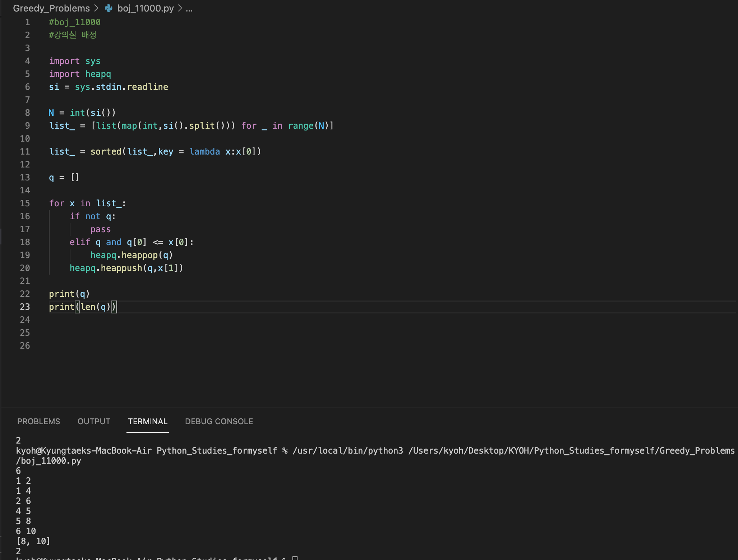Click 'print(len(q))' on line 23
This screenshot has height=560, width=738.
click(x=83, y=307)
